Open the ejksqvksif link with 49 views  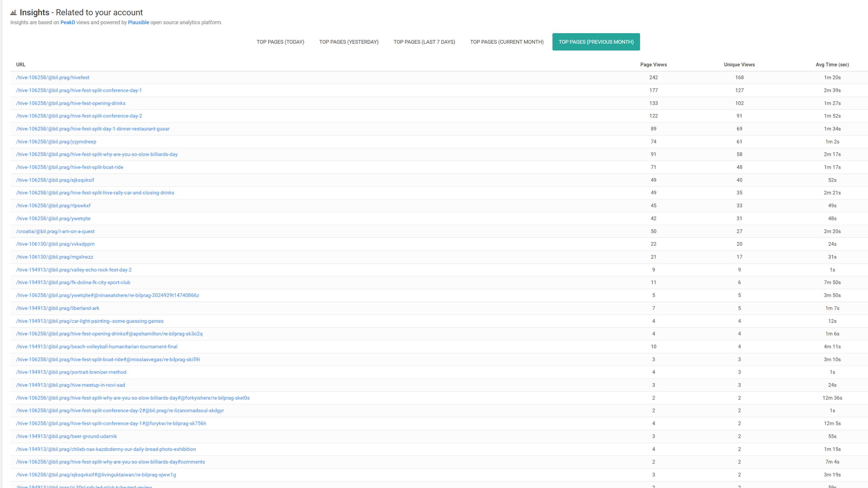55,180
